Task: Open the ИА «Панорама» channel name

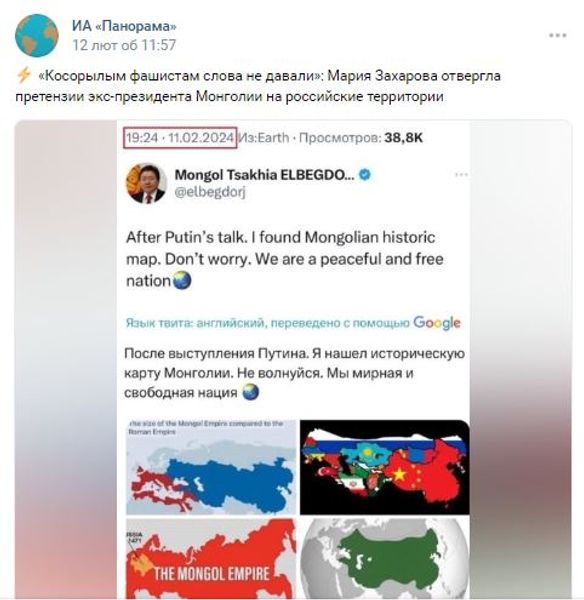Action: [x=124, y=26]
